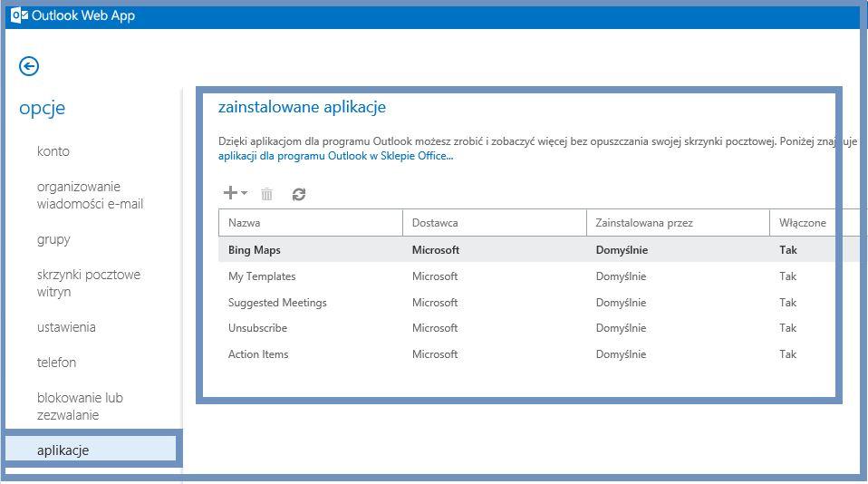This screenshot has height=484, width=868.
Task: Sort by the Włączone column header
Action: click(803, 223)
